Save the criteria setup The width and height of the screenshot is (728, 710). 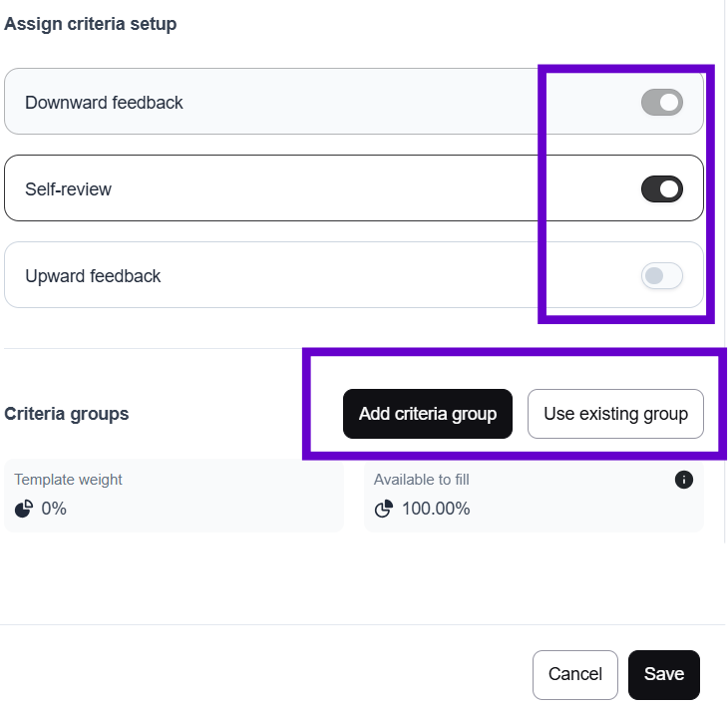point(663,675)
